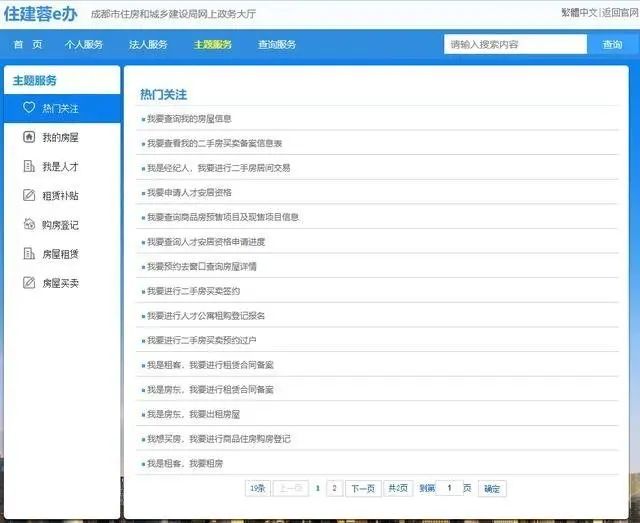Click the pencil icon beside 租赁补贴
The width and height of the screenshot is (640, 523).
29,195
